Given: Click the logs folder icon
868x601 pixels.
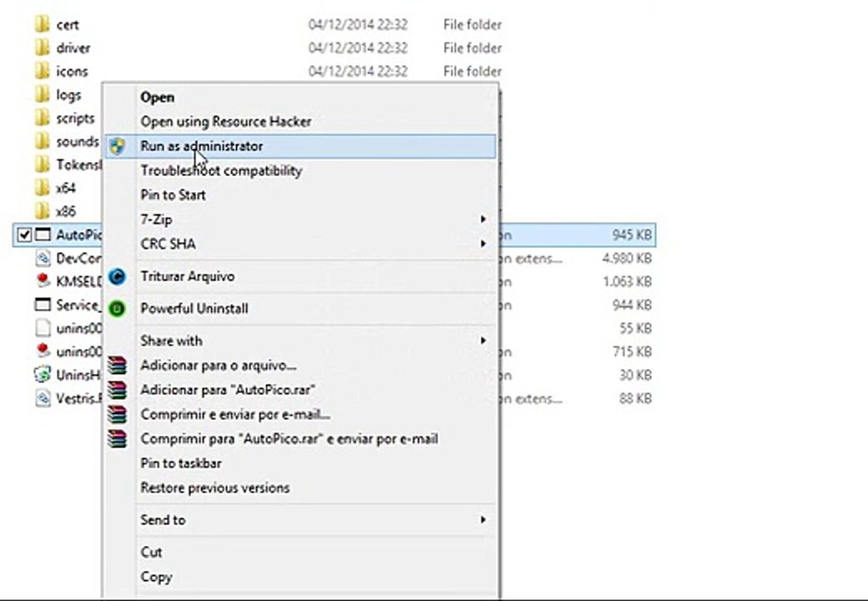Looking at the screenshot, I should click(42, 94).
